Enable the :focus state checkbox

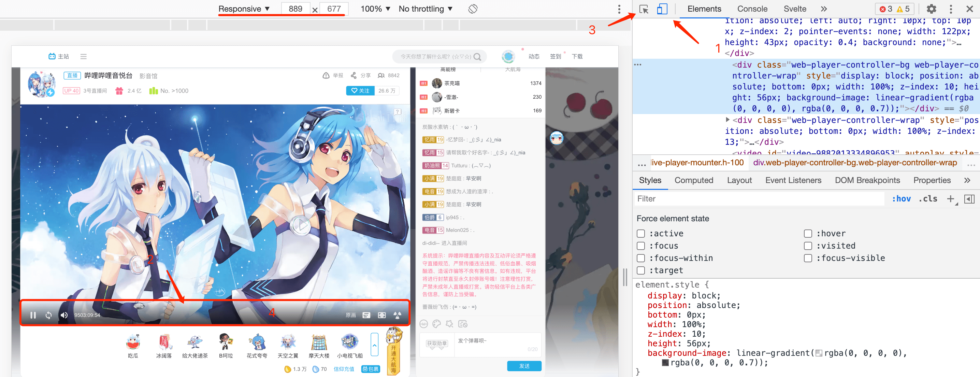641,246
